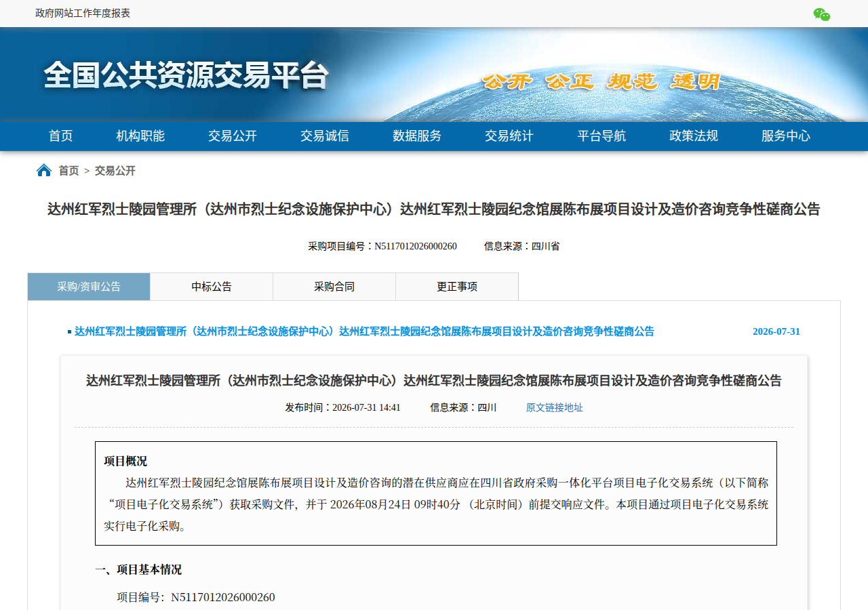Select 交易公开 in the navigation bar
This screenshot has height=610, width=868.
coord(233,136)
